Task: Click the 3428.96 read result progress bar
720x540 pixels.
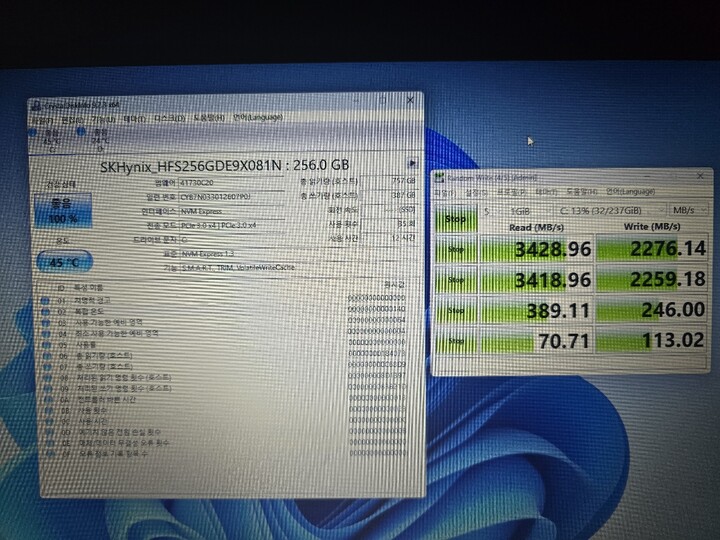Action: [536, 249]
